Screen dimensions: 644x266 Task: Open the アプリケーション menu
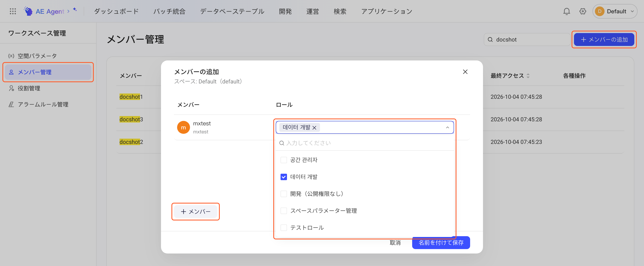tap(386, 11)
